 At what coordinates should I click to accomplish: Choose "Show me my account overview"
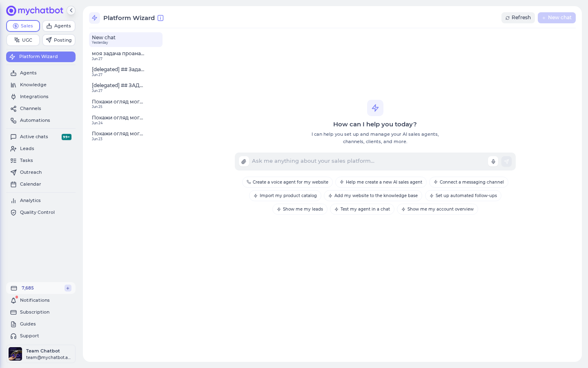click(x=437, y=209)
